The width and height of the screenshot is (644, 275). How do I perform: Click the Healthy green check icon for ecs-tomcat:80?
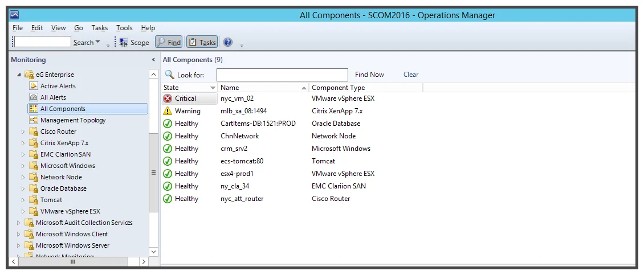tap(168, 161)
